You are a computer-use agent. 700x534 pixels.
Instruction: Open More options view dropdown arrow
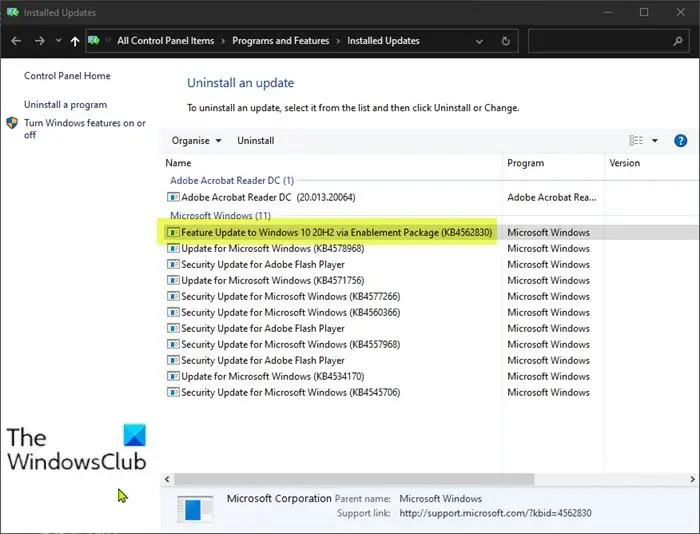pos(654,141)
